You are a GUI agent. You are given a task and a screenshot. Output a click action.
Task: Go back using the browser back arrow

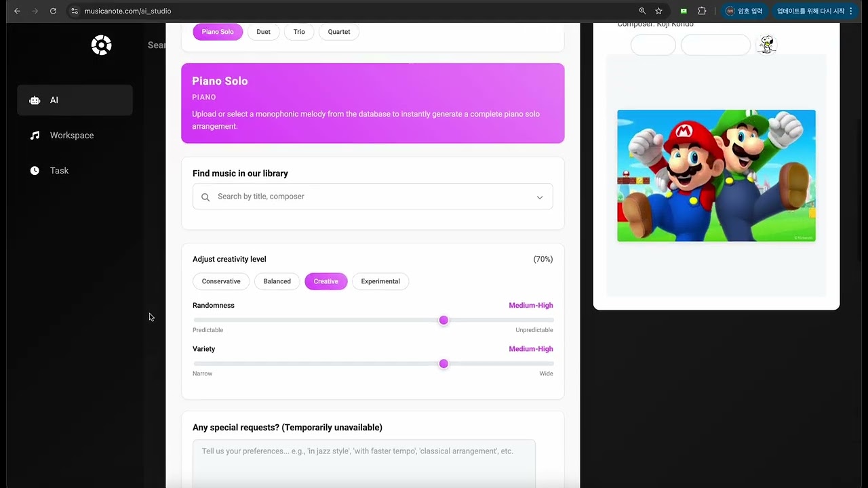pyautogui.click(x=17, y=11)
